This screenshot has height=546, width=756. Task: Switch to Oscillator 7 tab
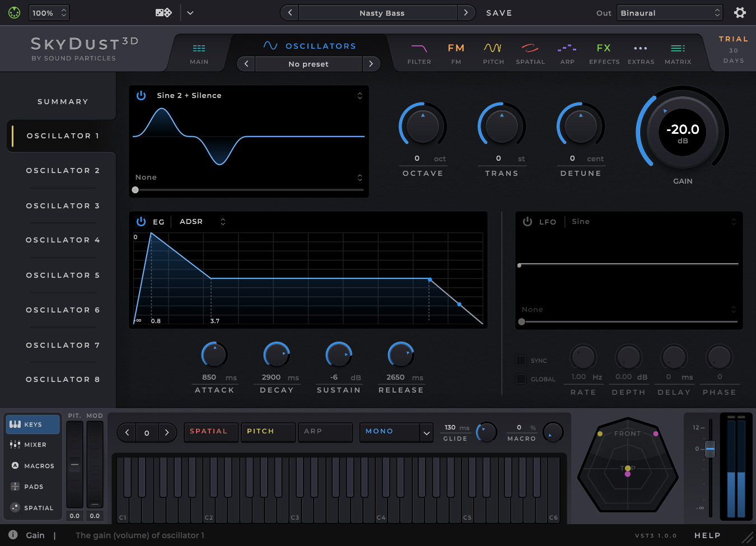coord(63,345)
